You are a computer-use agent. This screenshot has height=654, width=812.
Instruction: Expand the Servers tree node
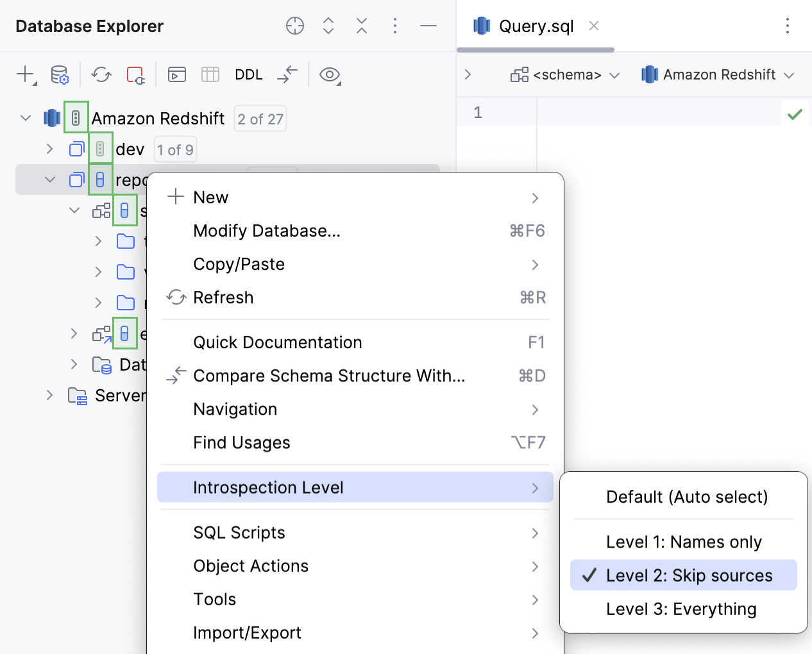tap(50, 396)
